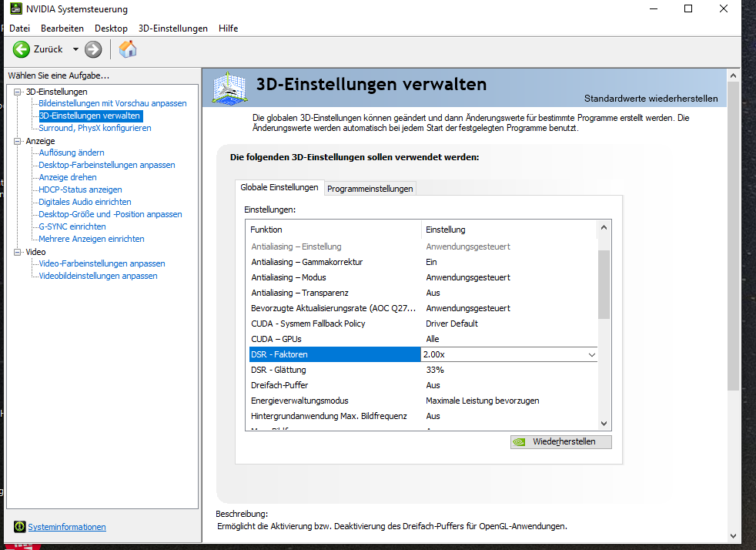This screenshot has width=756, height=550.
Task: Click the Funktion column header
Action: (x=334, y=230)
